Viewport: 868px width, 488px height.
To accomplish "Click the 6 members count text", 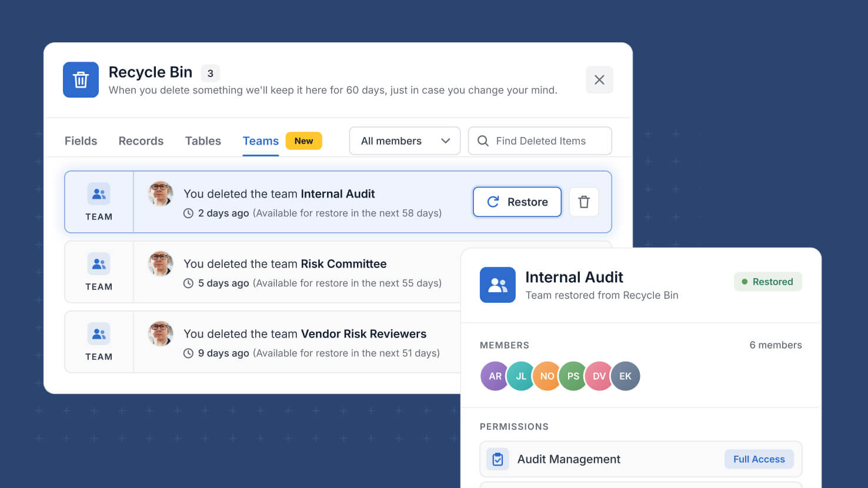I will pos(776,345).
